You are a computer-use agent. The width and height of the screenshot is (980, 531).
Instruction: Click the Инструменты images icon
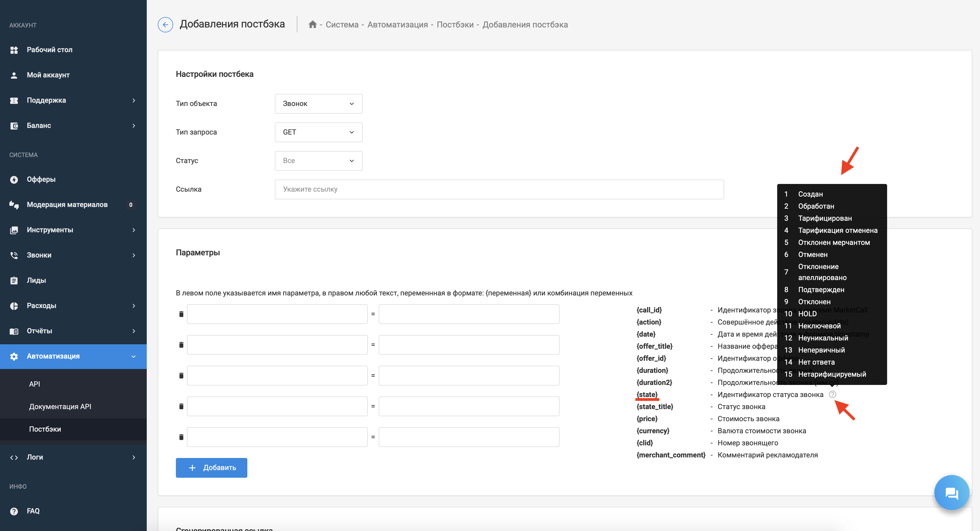pos(14,230)
